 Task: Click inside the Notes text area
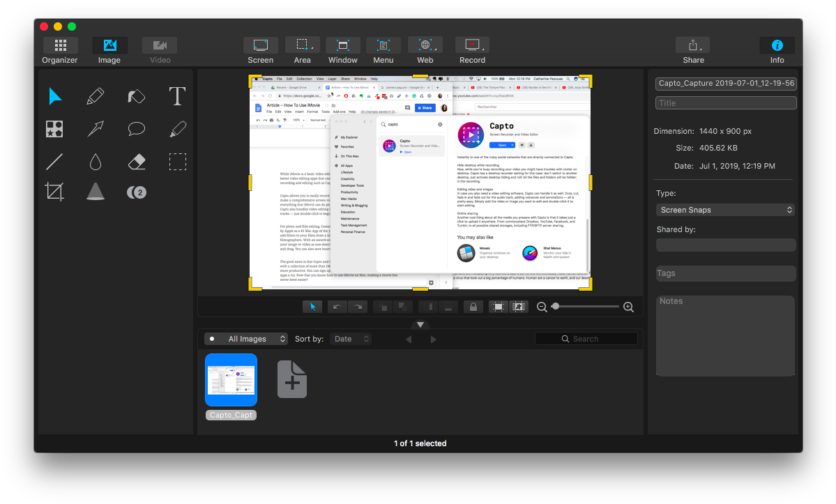725,335
